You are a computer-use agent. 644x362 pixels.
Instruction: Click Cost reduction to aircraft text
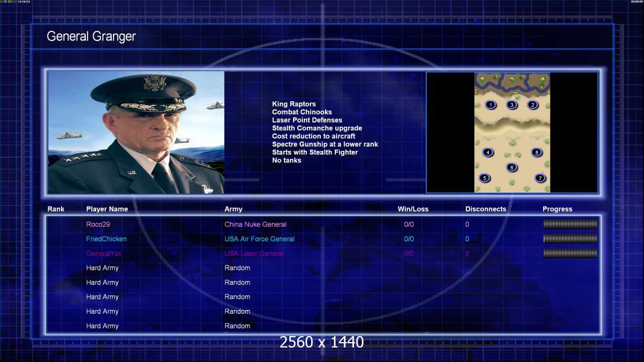[314, 136]
